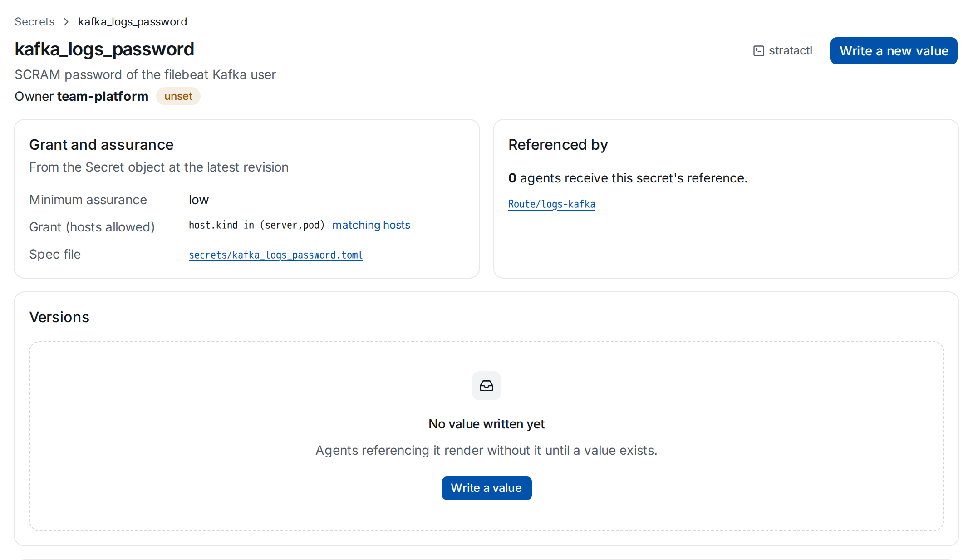Click the unset status badge
Screen dimensions: 973x560
click(178, 96)
